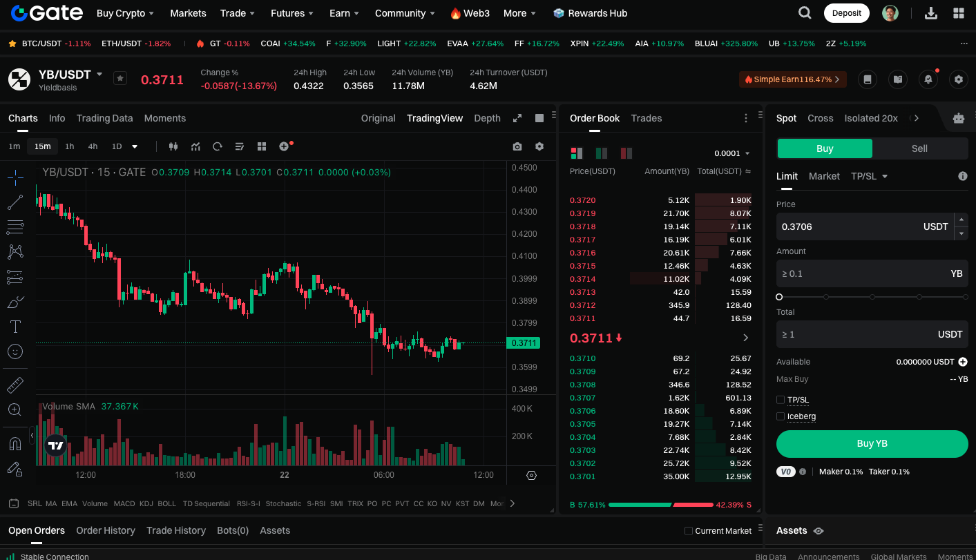
Task: Click the search magnifier icon in header
Action: [x=805, y=13]
